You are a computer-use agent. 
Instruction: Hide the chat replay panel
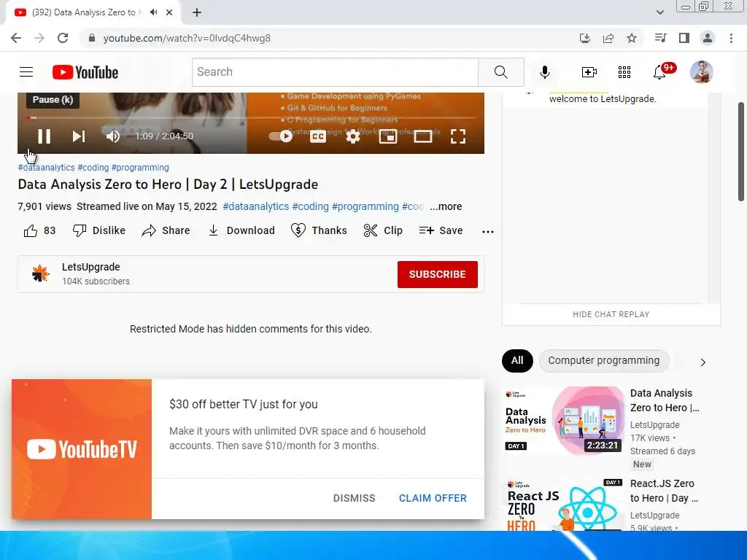(x=611, y=314)
